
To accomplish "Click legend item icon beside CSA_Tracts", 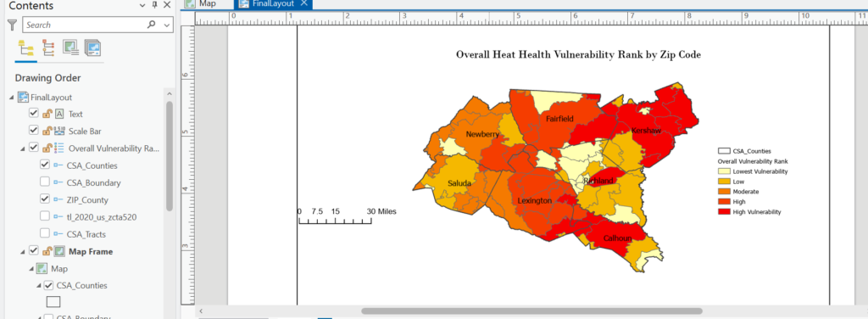I will (58, 233).
